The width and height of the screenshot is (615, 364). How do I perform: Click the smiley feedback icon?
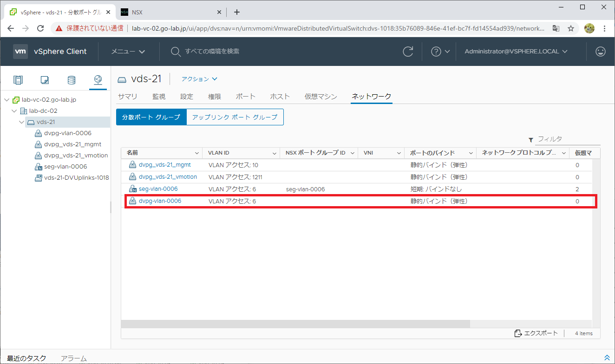coord(601,52)
